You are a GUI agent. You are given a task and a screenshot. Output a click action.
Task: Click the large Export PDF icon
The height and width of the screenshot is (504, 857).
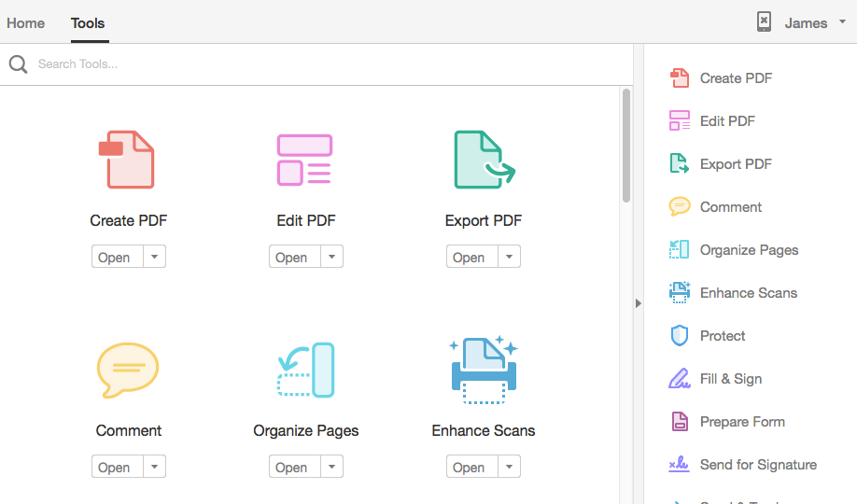(x=485, y=160)
